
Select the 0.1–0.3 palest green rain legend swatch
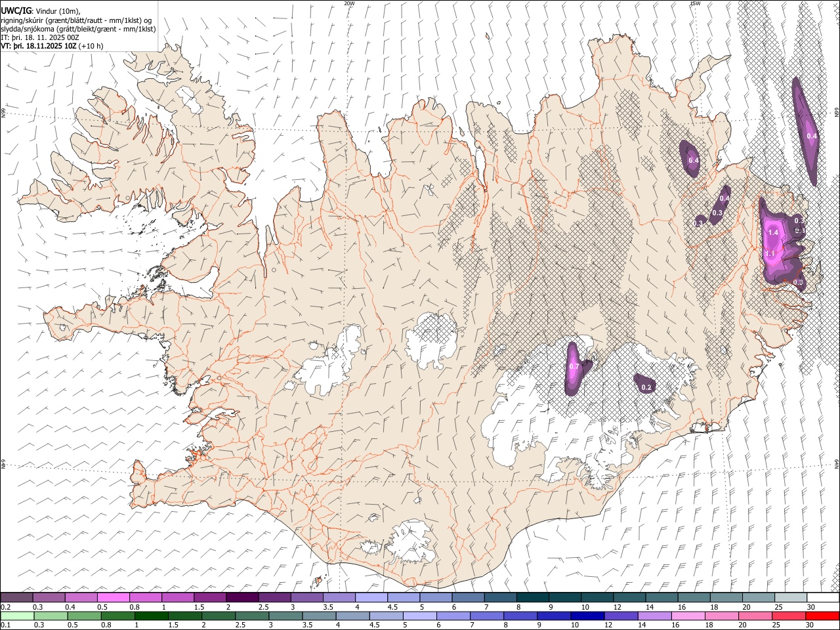[x=18, y=616]
